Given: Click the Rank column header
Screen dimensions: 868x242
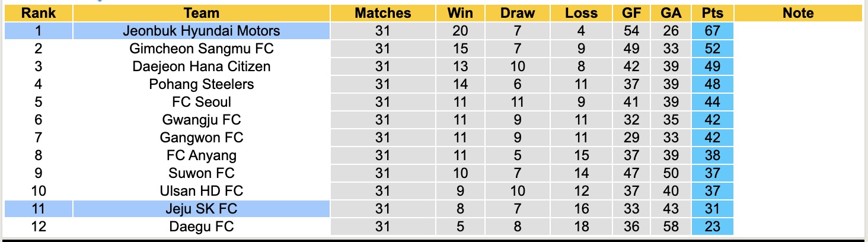Looking at the screenshot, I should (x=38, y=13).
